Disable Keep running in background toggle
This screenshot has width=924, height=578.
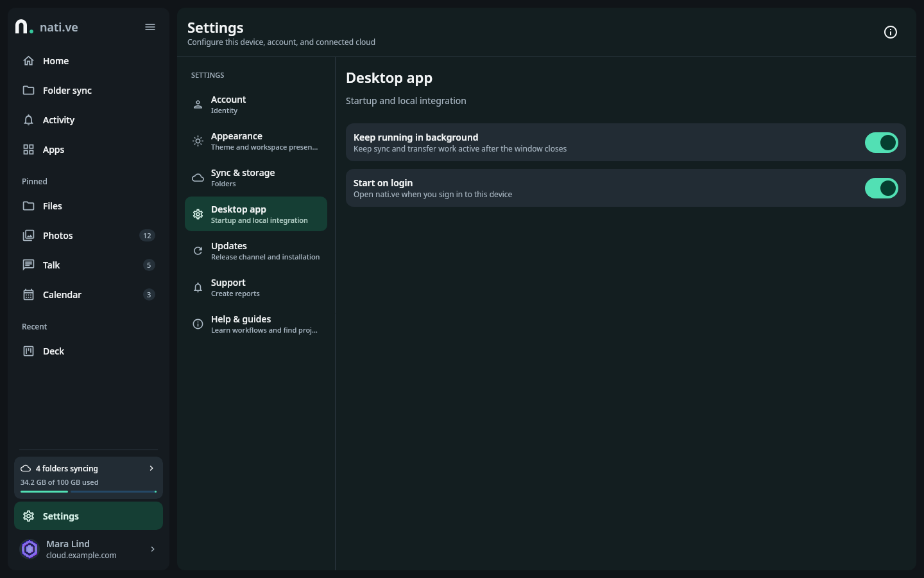point(882,143)
